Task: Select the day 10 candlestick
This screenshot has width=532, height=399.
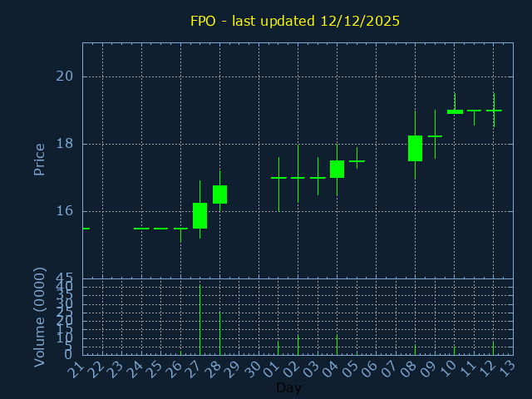Action: [x=455, y=111]
